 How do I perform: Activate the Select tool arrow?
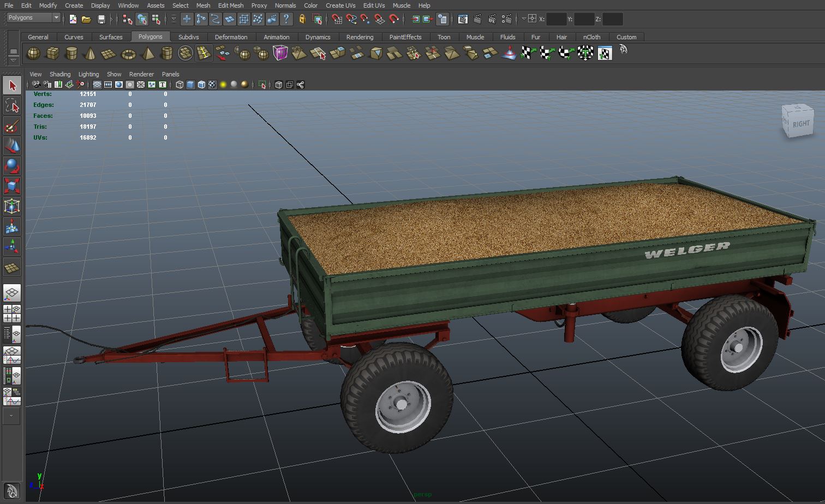tap(12, 86)
